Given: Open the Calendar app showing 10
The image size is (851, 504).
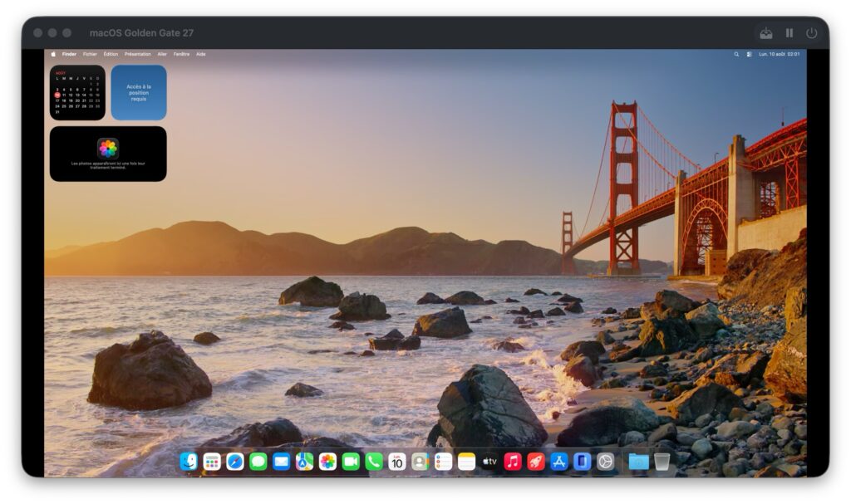Looking at the screenshot, I should pyautogui.click(x=397, y=462).
